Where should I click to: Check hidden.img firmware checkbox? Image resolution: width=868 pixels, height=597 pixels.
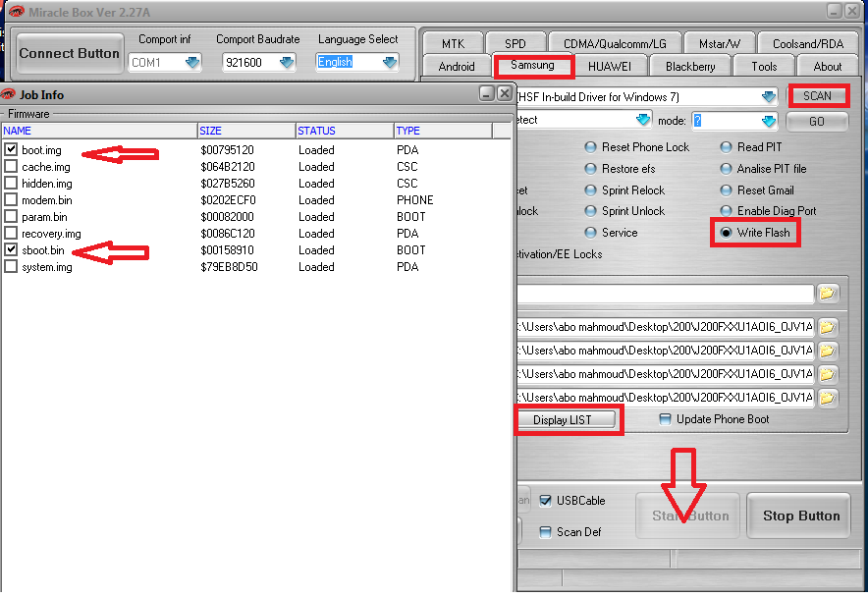pyautogui.click(x=11, y=183)
